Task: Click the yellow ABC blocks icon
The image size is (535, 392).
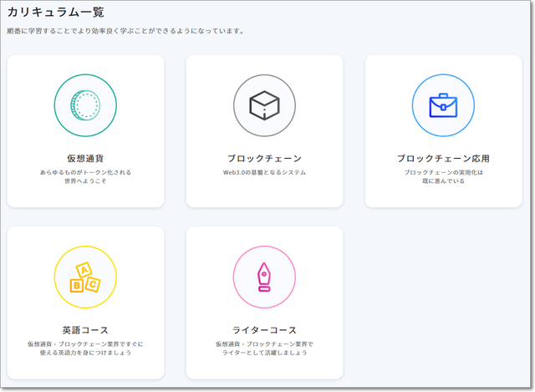Action: coord(85,277)
